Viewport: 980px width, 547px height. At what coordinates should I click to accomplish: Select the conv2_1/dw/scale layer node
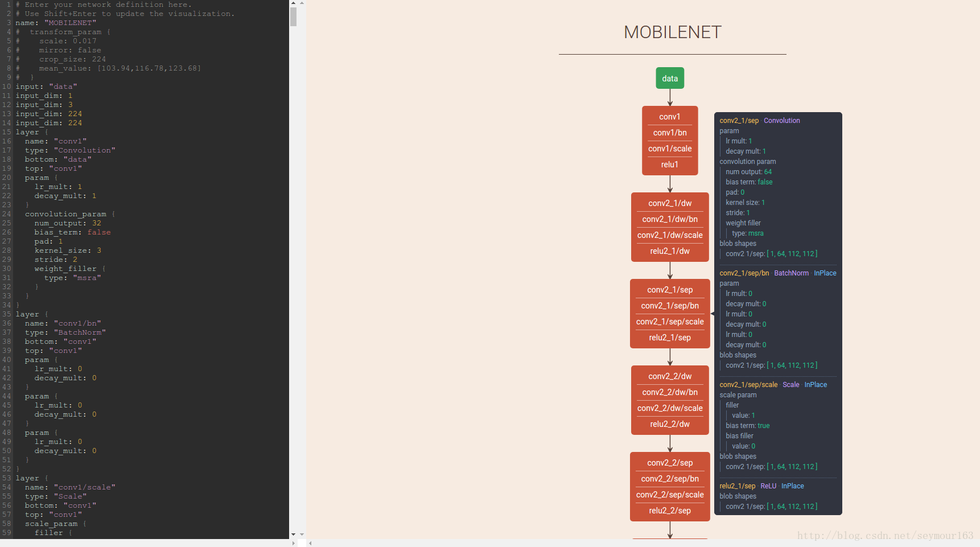pos(670,235)
